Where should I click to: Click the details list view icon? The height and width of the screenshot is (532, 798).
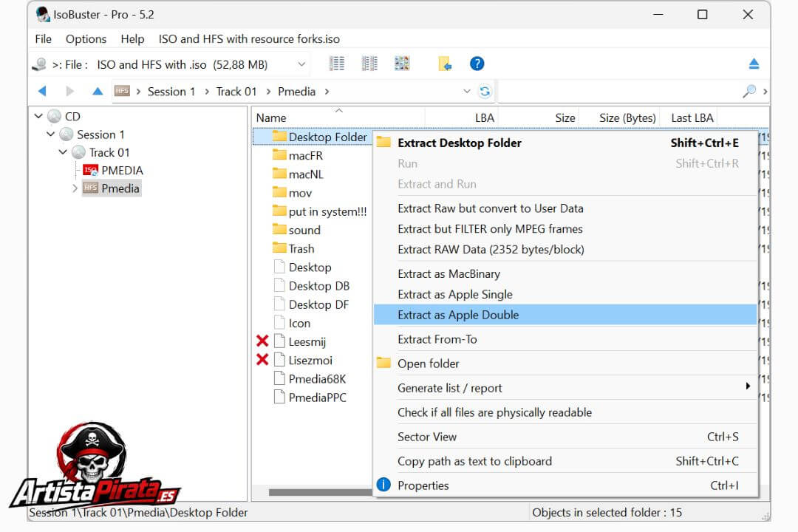tap(337, 64)
